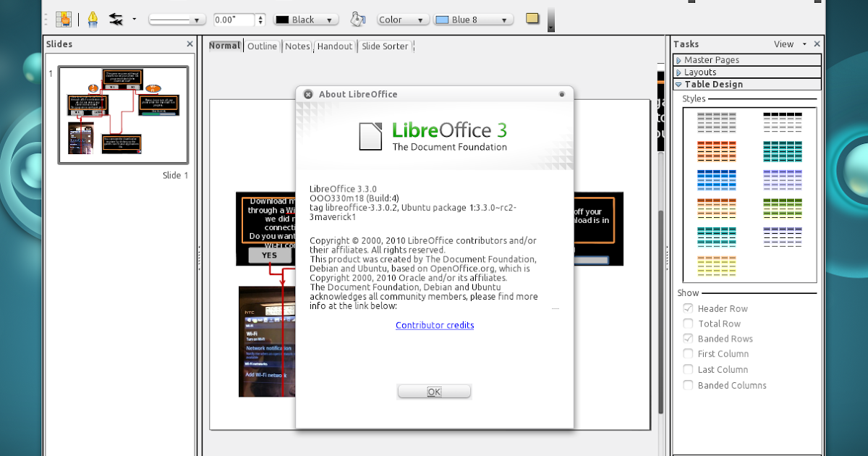The image size is (868, 456).
Task: Enable the First Column checkbox
Action: (x=688, y=354)
